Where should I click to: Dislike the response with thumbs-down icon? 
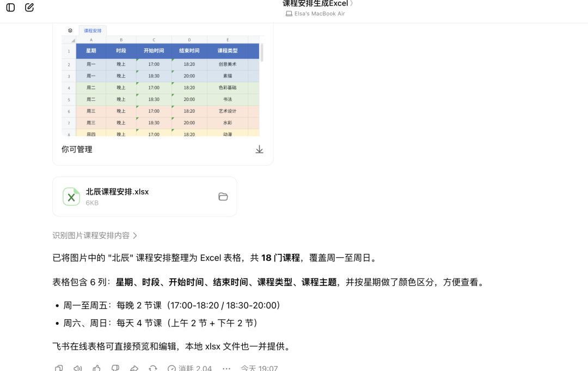115,368
